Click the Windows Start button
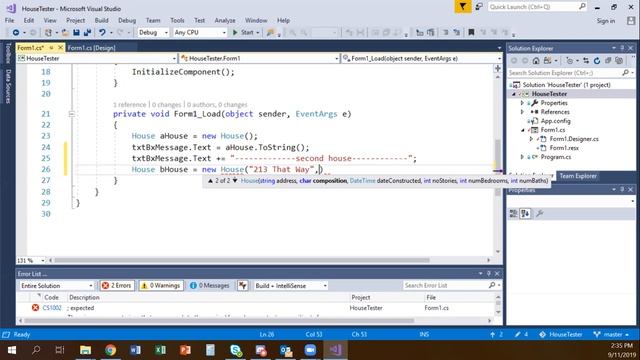This screenshot has height=360, width=640. coord(11,350)
